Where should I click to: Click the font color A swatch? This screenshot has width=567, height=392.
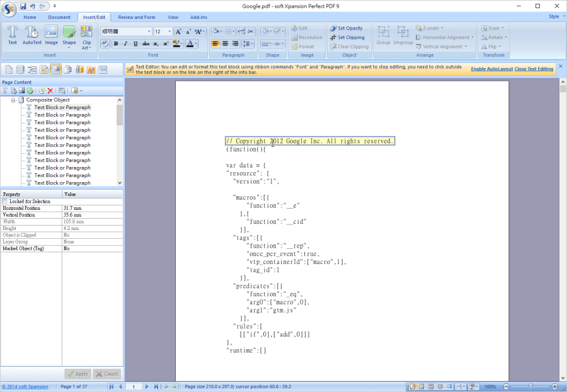190,43
